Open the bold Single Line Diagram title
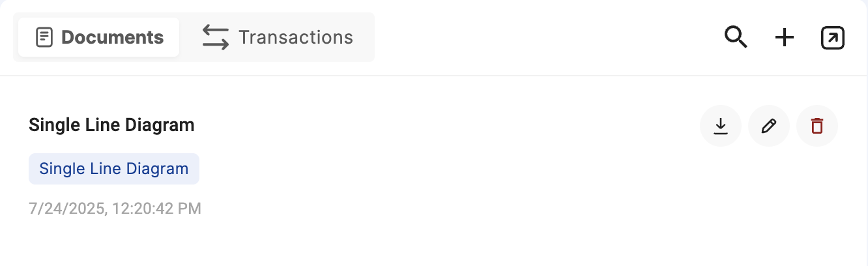Image resolution: width=868 pixels, height=266 pixels. pyautogui.click(x=111, y=125)
